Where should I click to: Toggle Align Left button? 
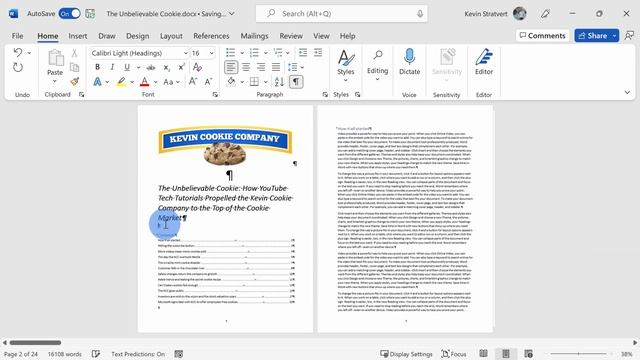pos(231,67)
